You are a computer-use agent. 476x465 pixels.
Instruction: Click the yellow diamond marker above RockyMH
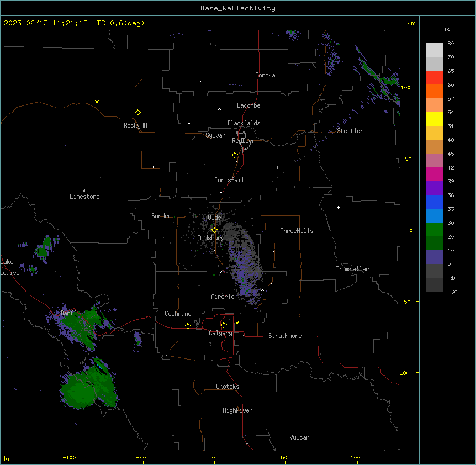(138, 113)
